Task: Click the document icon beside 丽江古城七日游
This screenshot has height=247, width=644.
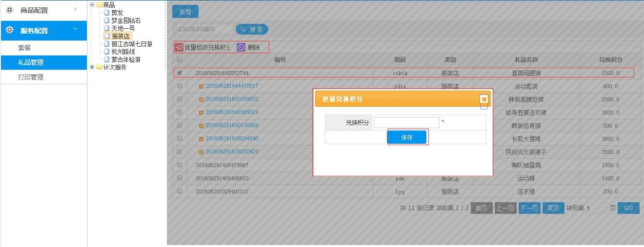Action: tap(107, 44)
